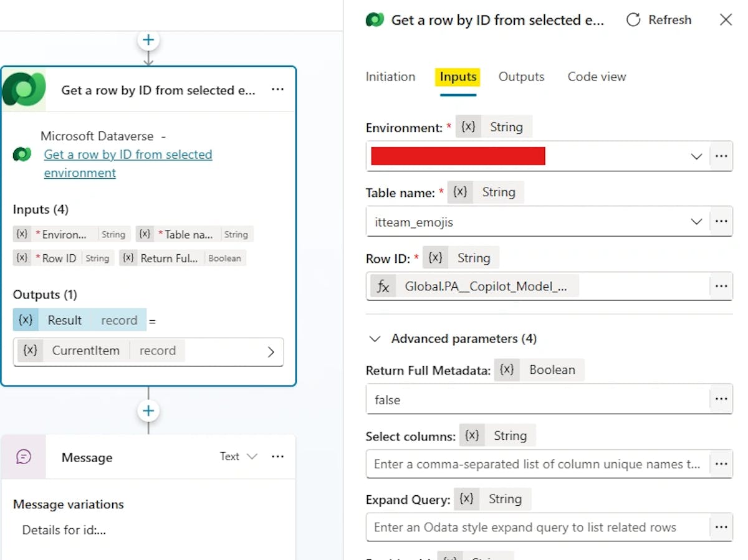Viewport: 748px width, 560px height.
Task: Close the side panel with the X icon
Action: pyautogui.click(x=726, y=20)
